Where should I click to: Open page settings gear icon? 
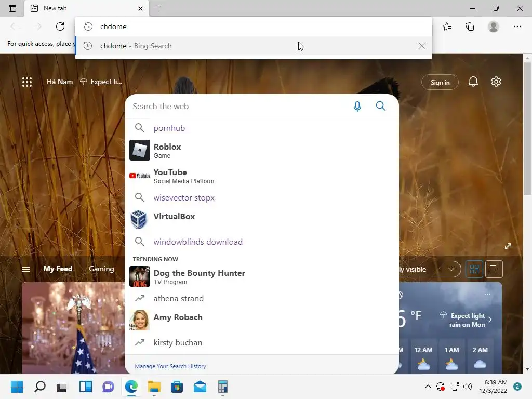tap(496, 82)
